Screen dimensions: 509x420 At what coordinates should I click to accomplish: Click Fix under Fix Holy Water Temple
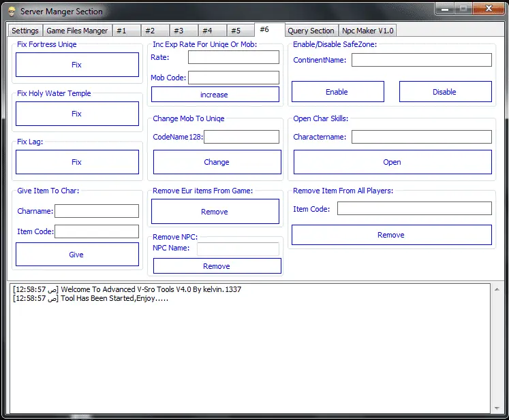(x=77, y=114)
